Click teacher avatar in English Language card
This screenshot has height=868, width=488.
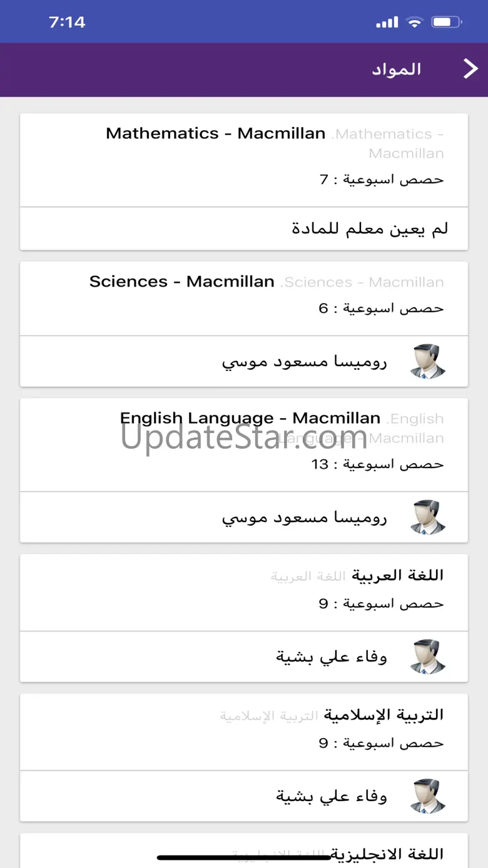tap(427, 518)
